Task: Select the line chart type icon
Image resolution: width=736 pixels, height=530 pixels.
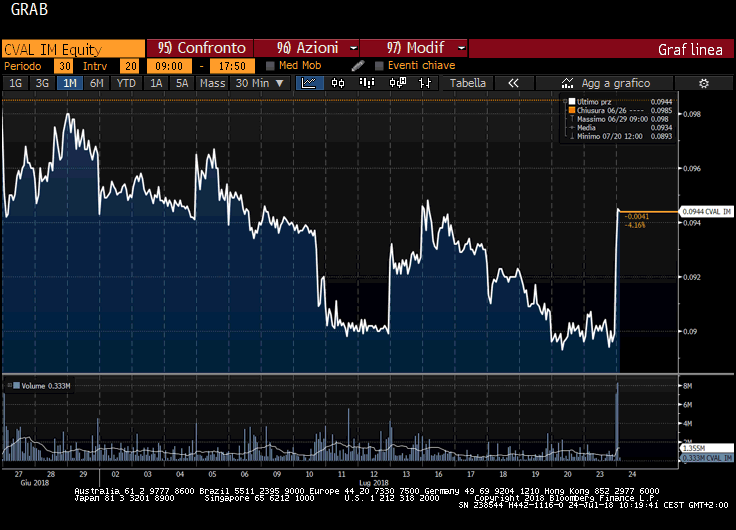Action: (x=309, y=83)
